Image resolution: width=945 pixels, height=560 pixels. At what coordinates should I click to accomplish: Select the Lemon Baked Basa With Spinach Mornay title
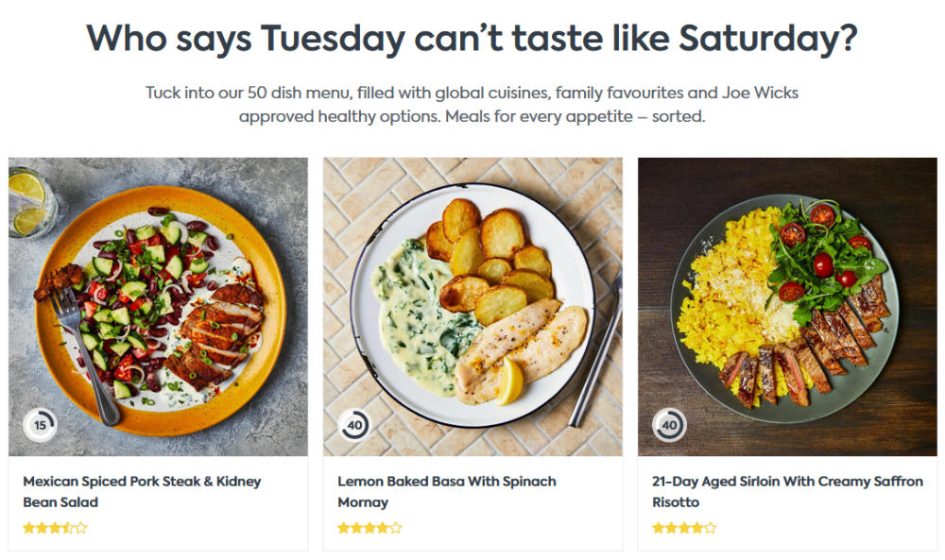click(x=447, y=491)
